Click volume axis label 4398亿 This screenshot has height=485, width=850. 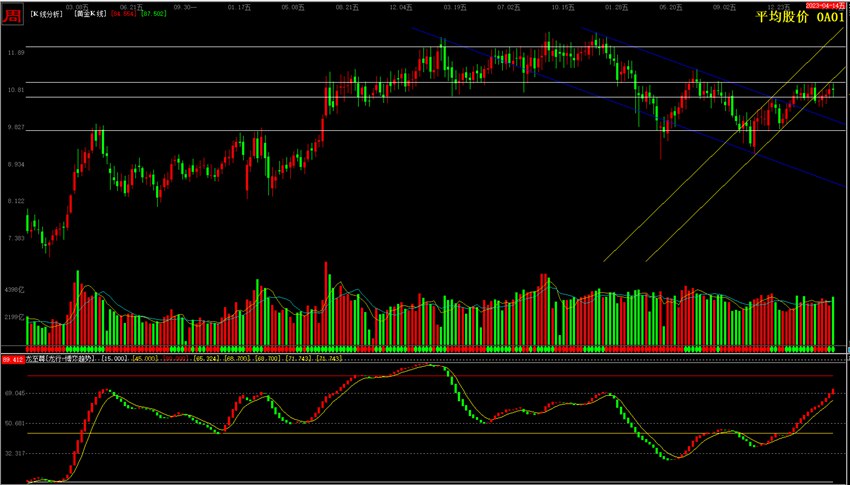[15, 290]
